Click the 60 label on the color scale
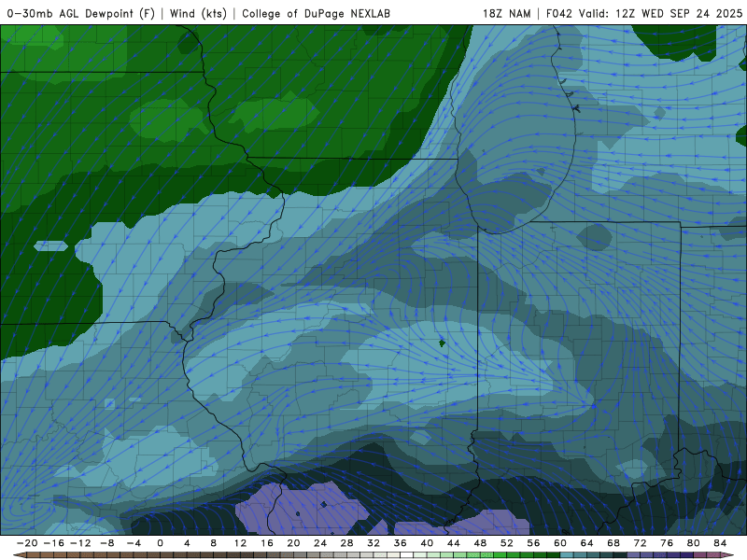 pyautogui.click(x=560, y=543)
